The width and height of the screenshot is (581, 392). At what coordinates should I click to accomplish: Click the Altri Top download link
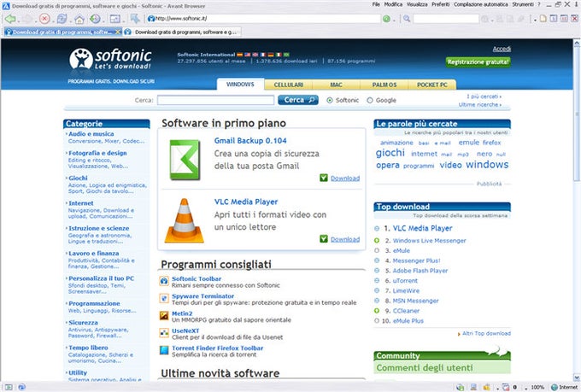(x=486, y=333)
